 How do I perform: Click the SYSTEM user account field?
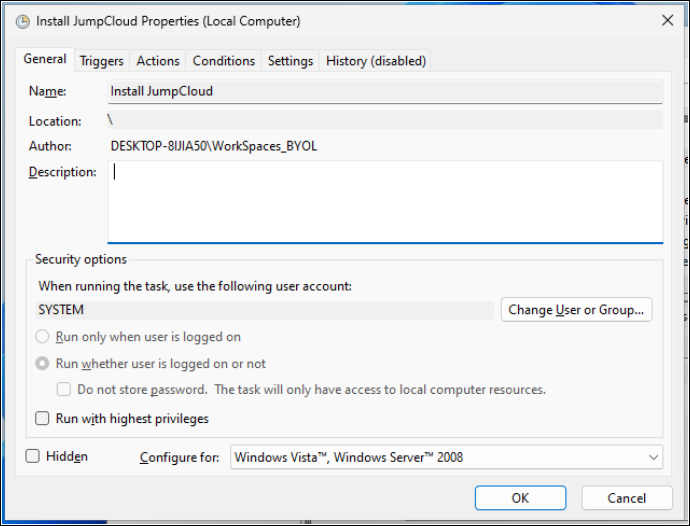coord(265,310)
